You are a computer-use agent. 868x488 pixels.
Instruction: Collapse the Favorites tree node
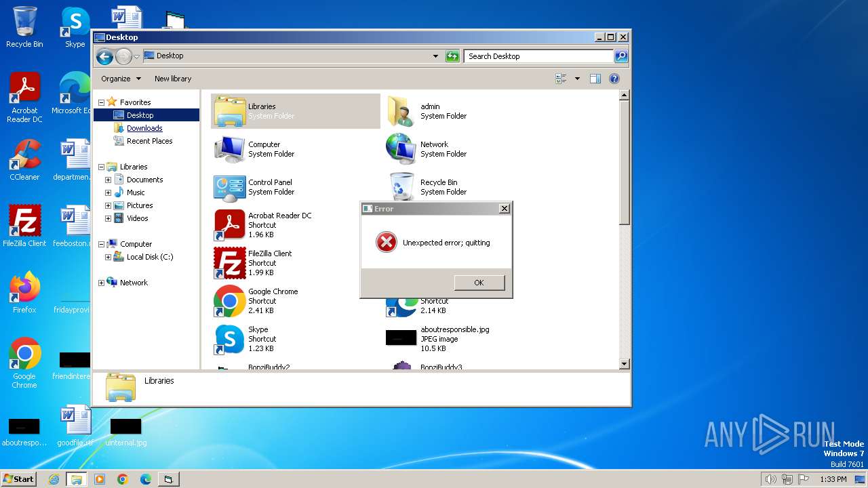pyautogui.click(x=101, y=102)
